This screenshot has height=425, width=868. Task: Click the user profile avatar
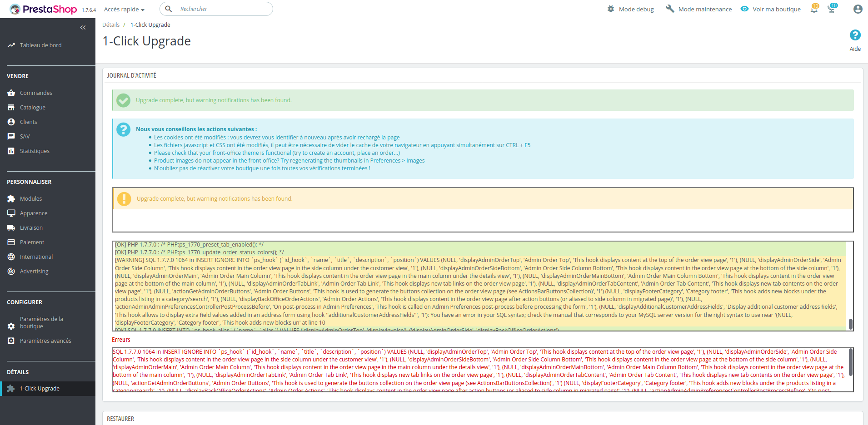click(857, 9)
